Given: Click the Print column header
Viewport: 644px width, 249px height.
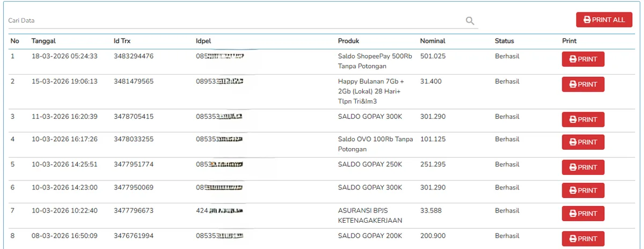Looking at the screenshot, I should pos(569,41).
